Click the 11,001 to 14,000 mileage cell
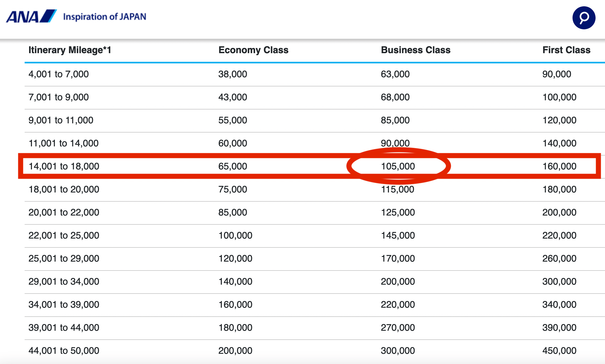 pos(64,143)
